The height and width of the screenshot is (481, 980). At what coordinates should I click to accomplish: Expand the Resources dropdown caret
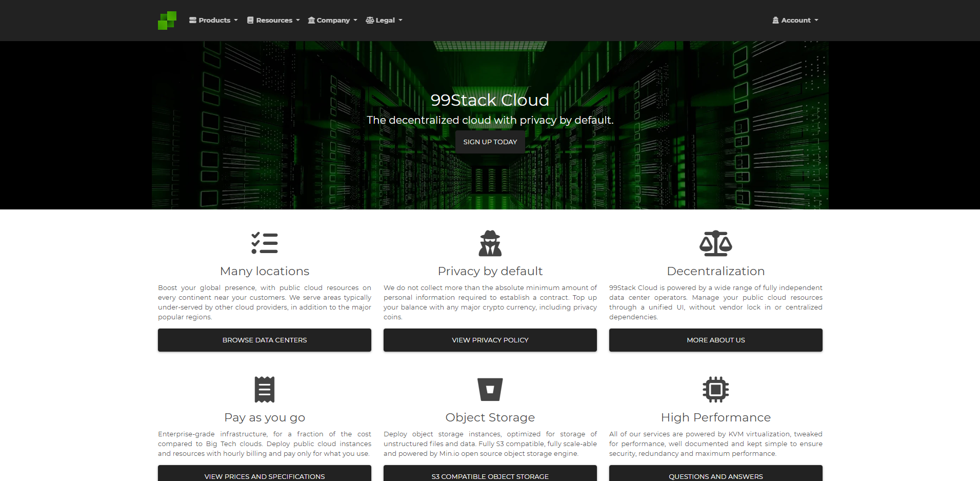click(x=298, y=21)
